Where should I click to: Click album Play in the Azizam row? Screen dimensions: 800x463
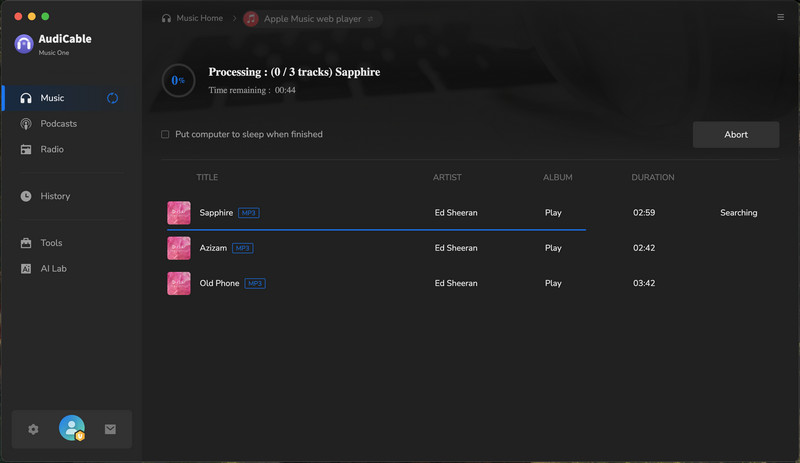tap(553, 248)
